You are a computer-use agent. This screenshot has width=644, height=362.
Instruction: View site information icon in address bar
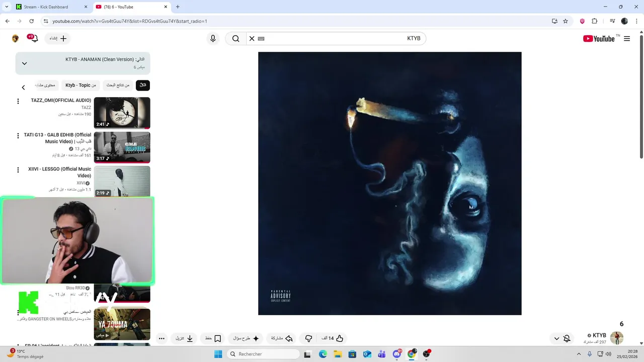(x=46, y=21)
